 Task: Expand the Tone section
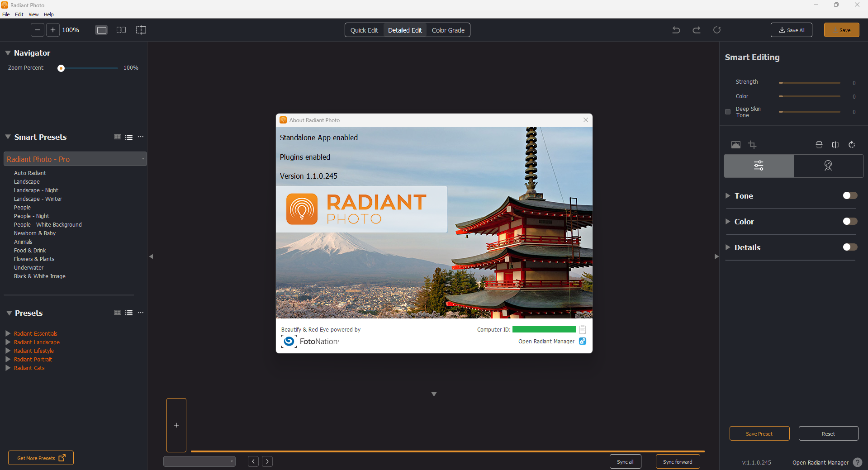[728, 195]
